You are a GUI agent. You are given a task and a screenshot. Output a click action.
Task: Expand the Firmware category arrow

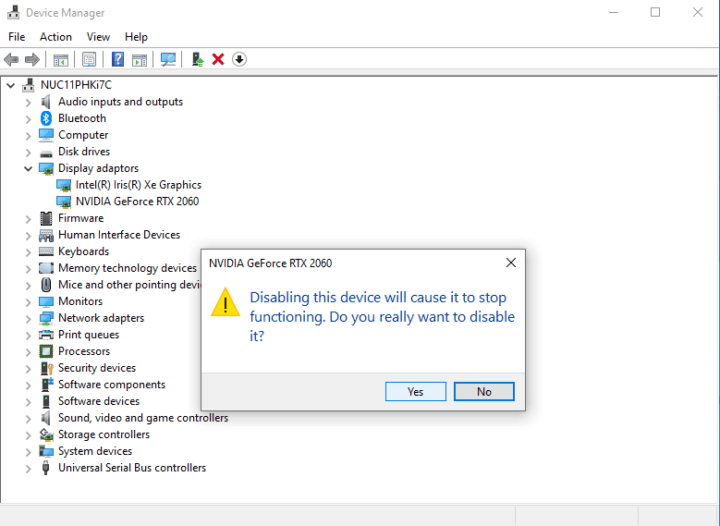tap(28, 218)
